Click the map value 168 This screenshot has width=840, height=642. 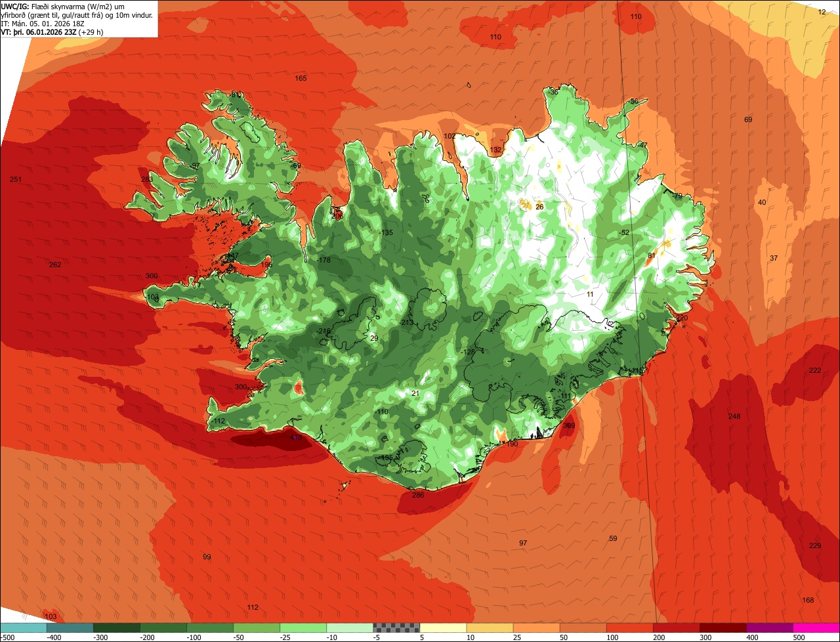pyautogui.click(x=808, y=600)
